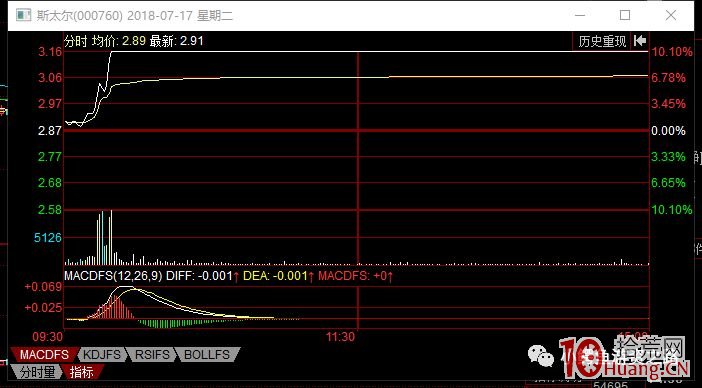Click the 3.16 limit-up price label
The width and height of the screenshot is (702, 388).
coord(50,52)
